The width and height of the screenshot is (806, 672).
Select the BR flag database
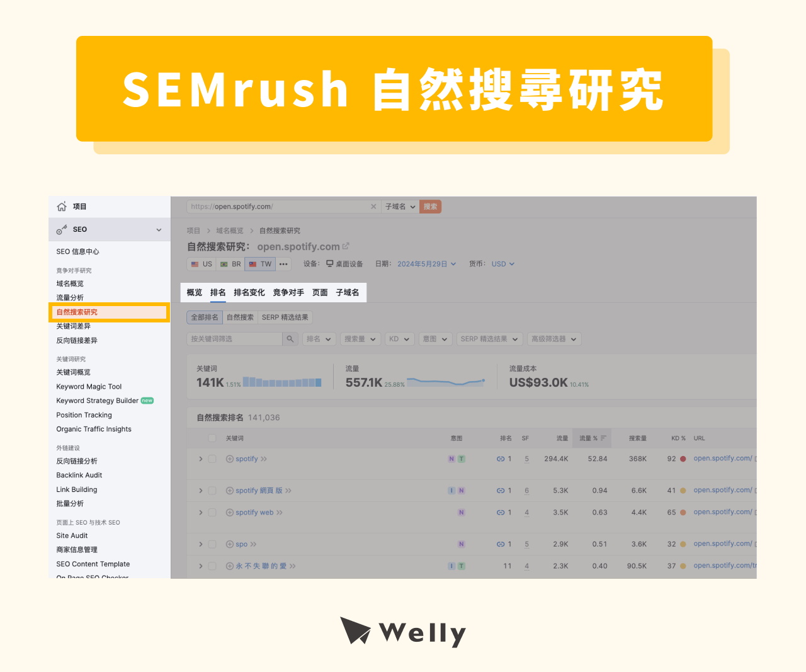[x=230, y=264]
